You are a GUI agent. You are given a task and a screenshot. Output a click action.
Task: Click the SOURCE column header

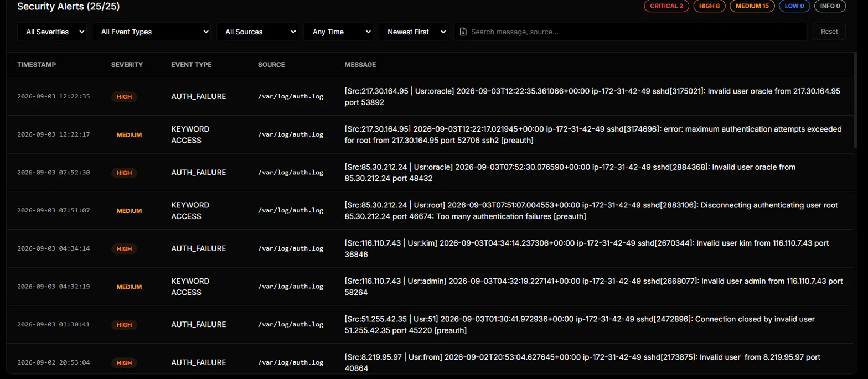tap(271, 65)
